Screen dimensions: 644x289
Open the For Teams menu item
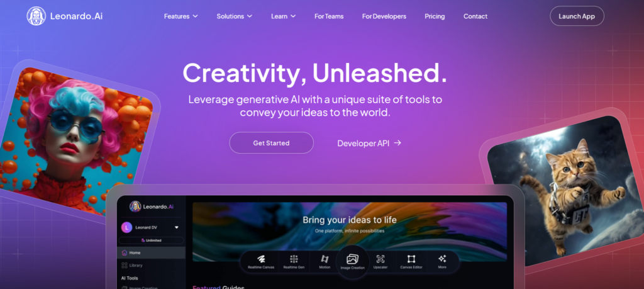[x=329, y=16]
